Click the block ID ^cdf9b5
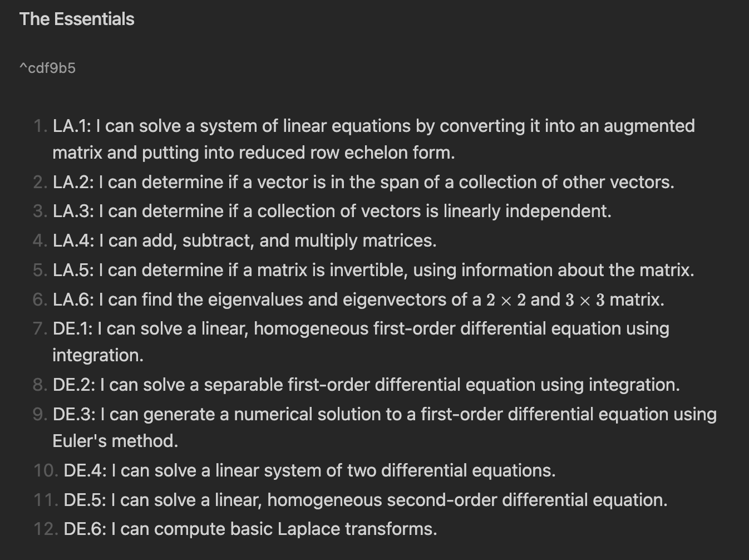Screen dimensions: 749x560 tap(47, 68)
